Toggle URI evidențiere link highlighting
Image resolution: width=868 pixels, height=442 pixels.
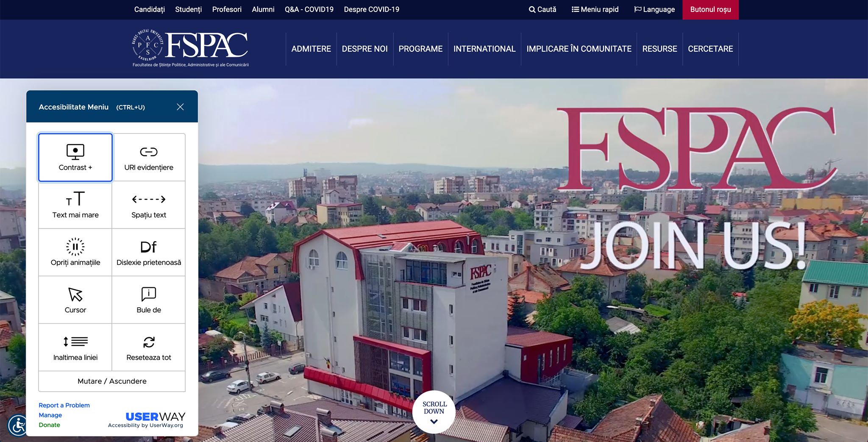tap(149, 157)
